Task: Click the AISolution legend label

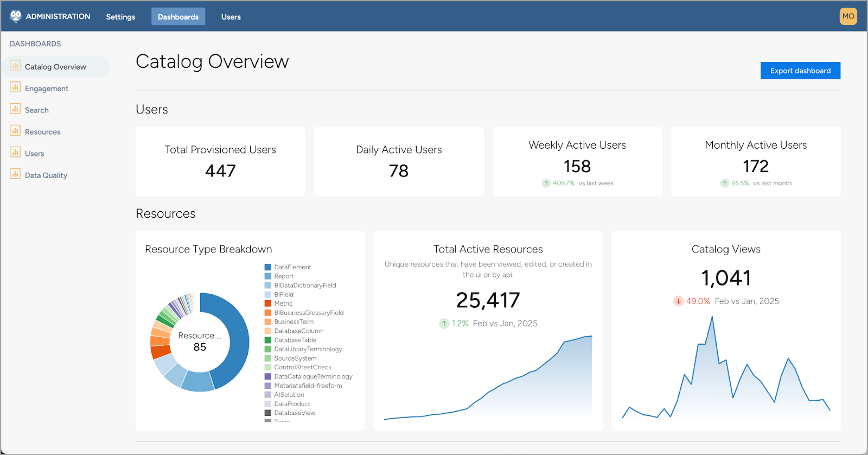Action: [289, 395]
